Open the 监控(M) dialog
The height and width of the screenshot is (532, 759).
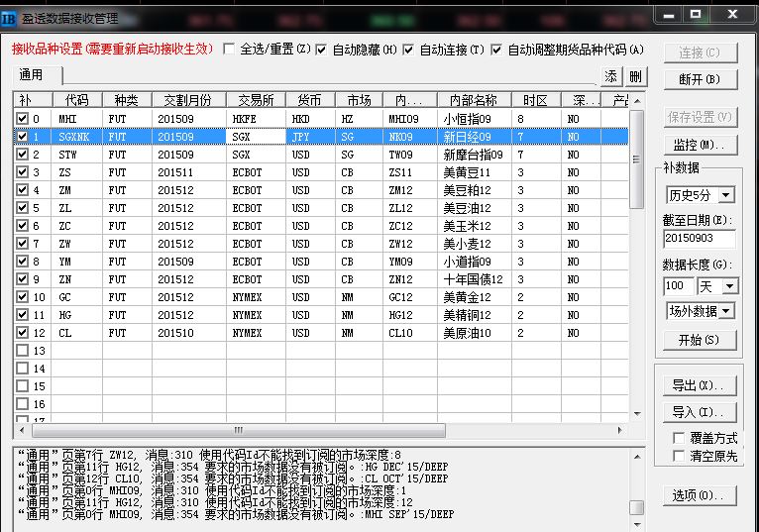click(x=699, y=146)
